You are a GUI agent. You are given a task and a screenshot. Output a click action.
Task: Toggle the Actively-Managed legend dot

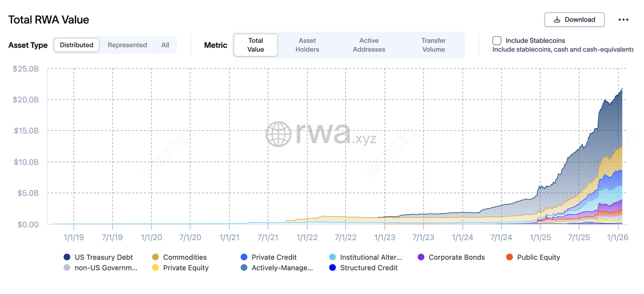pyautogui.click(x=244, y=268)
